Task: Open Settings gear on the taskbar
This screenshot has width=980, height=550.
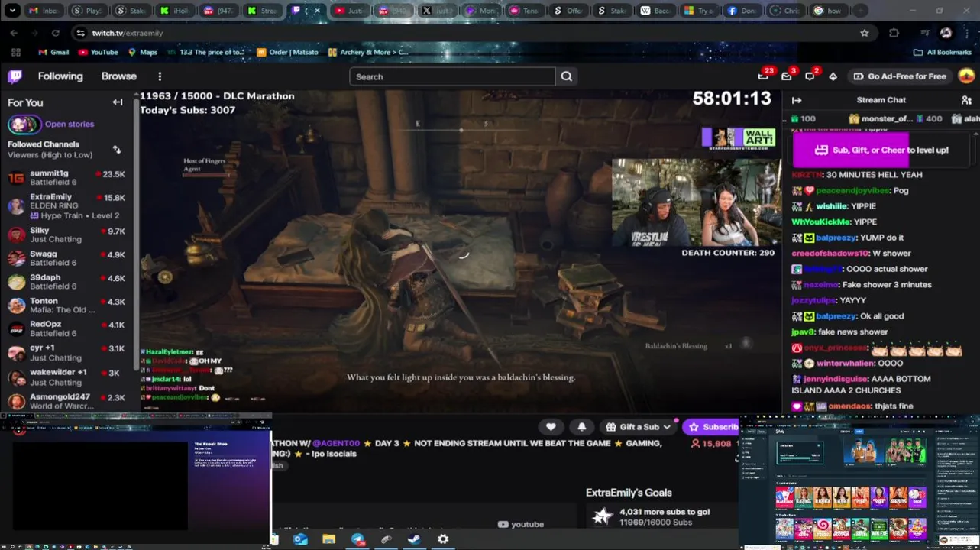Action: [x=442, y=539]
